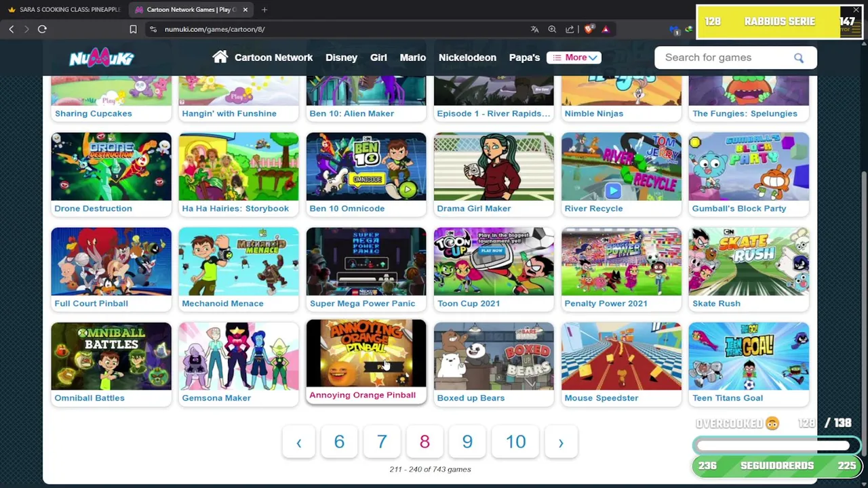This screenshot has height=488, width=868.
Task: Open the translate page icon
Action: point(534,29)
